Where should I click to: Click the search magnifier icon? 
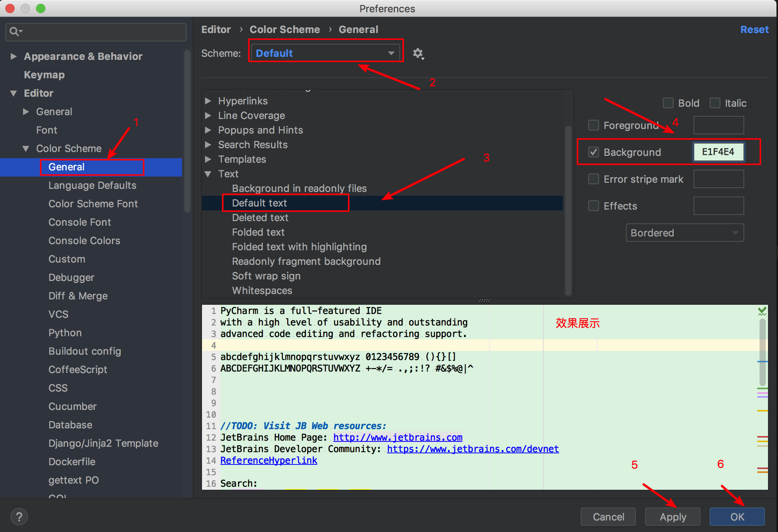[x=15, y=31]
